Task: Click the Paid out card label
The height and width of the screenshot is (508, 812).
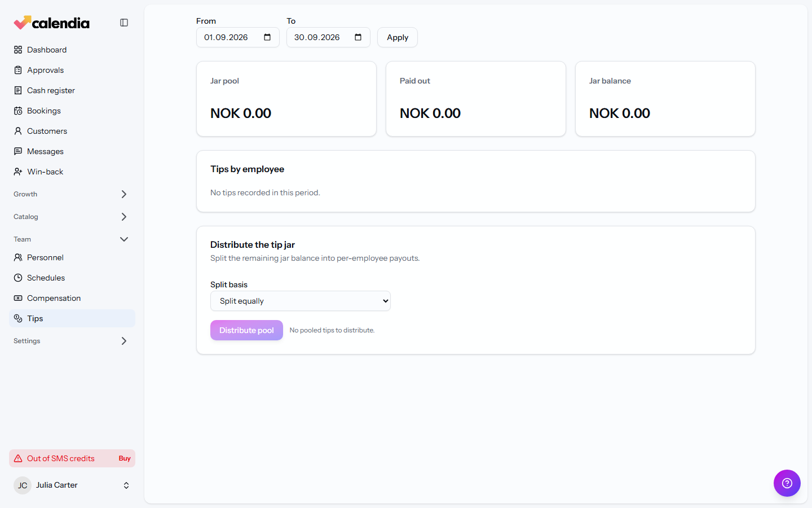Action: [x=415, y=81]
